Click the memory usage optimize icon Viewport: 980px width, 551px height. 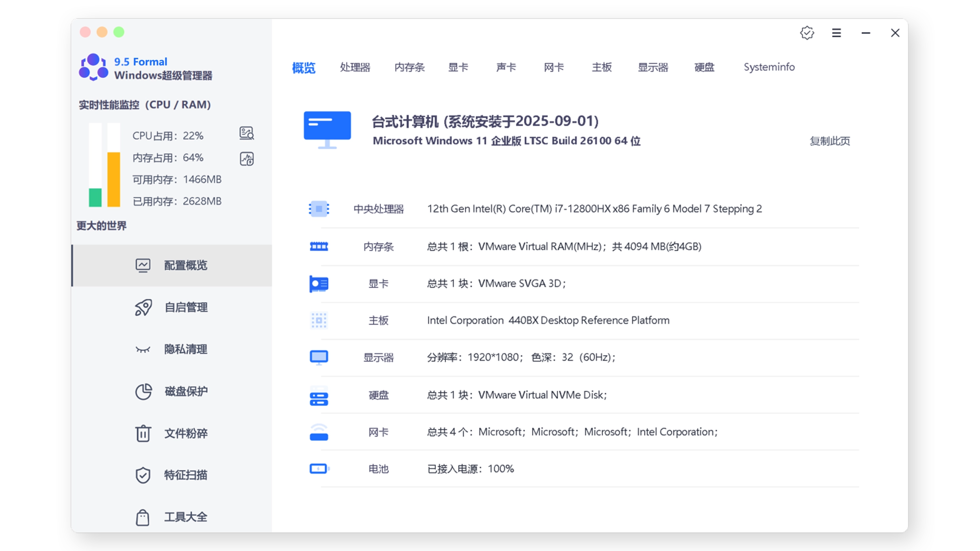[x=247, y=159]
